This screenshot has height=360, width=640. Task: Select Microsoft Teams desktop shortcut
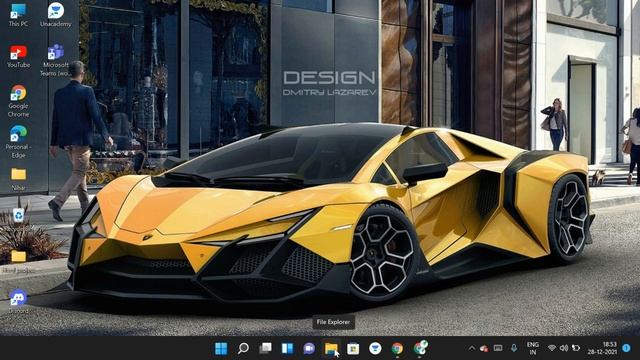click(56, 60)
